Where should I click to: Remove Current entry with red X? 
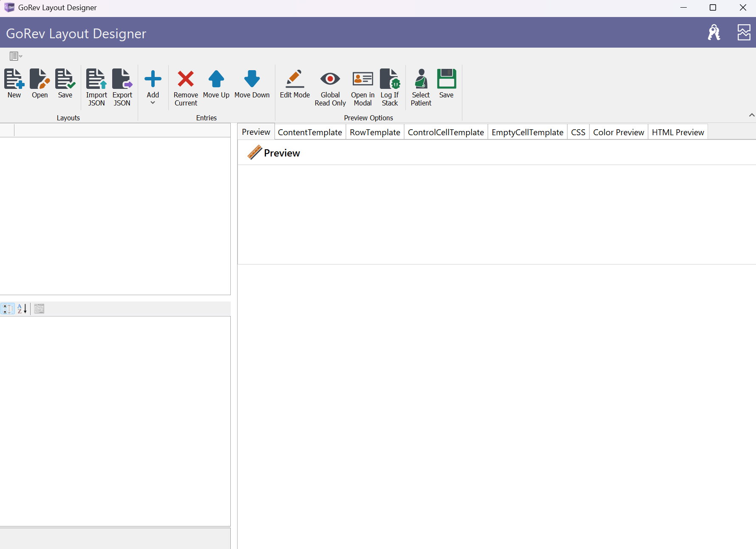pyautogui.click(x=186, y=88)
